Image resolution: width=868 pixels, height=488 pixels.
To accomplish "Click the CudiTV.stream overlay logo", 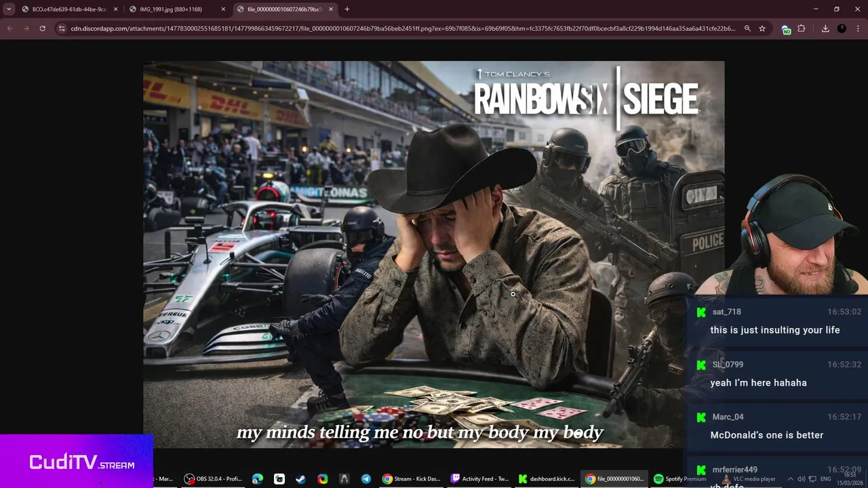I will (x=81, y=464).
